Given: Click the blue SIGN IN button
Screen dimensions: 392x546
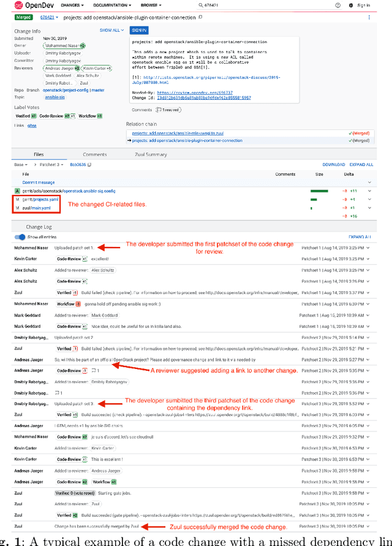Looking at the screenshot, I should point(139,30).
